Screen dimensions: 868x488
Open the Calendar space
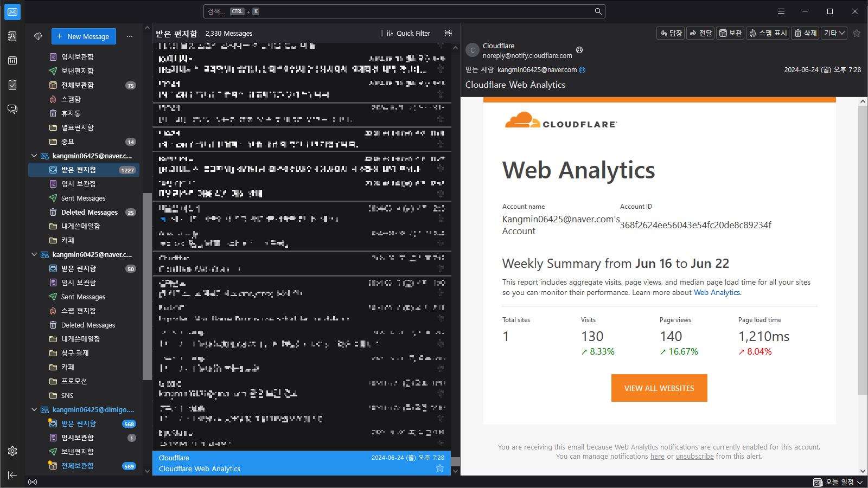tap(12, 61)
